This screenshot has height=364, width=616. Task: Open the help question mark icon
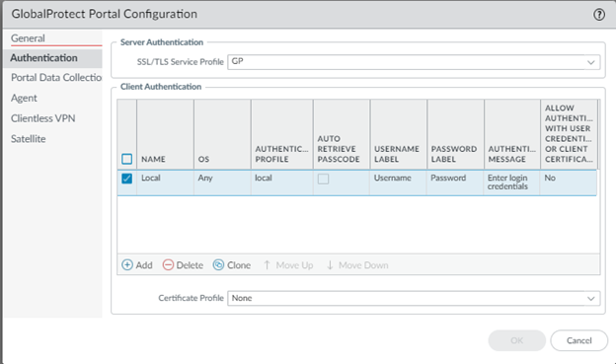pyautogui.click(x=598, y=15)
